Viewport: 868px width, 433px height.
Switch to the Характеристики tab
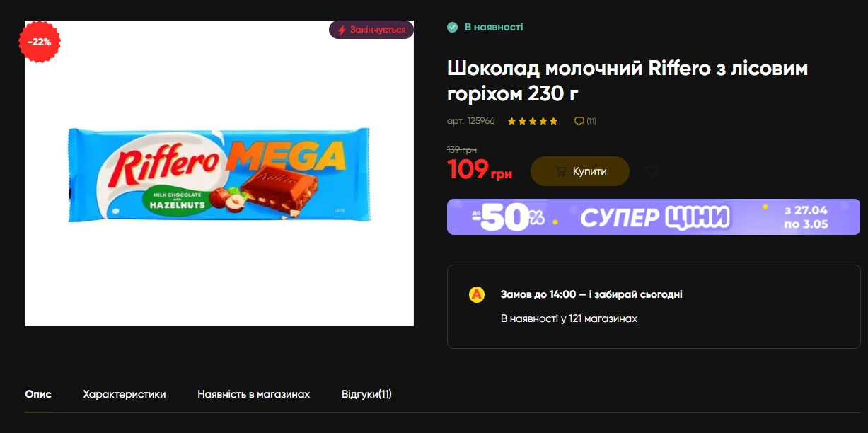(x=125, y=394)
